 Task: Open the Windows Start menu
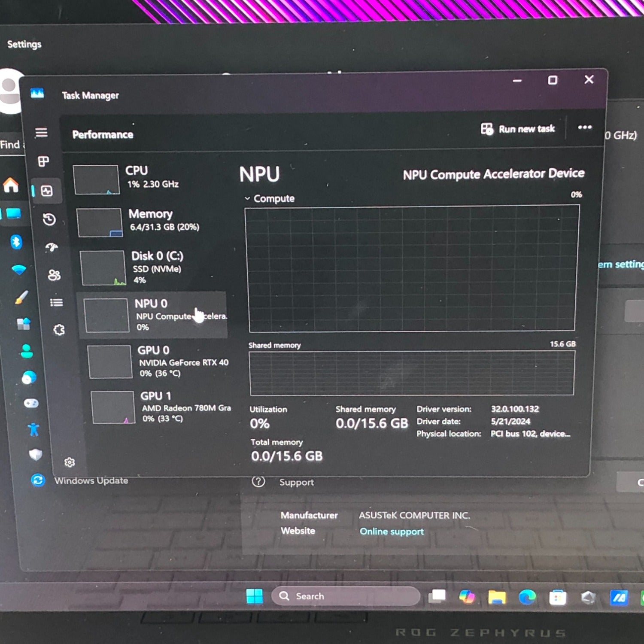point(255,596)
